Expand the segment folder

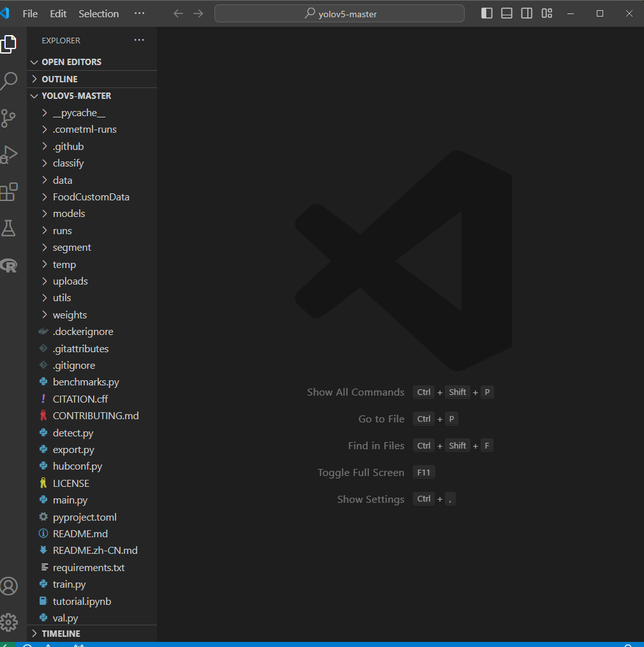coord(92,247)
